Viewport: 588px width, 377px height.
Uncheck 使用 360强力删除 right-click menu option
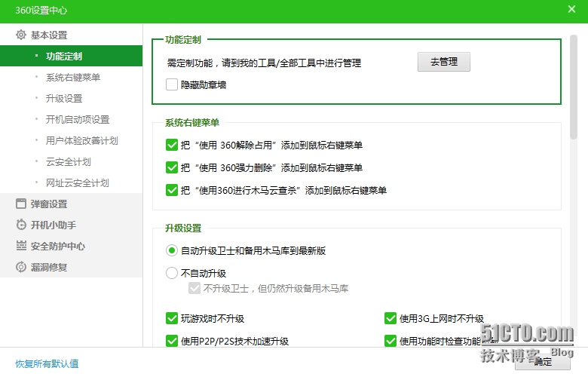click(172, 167)
